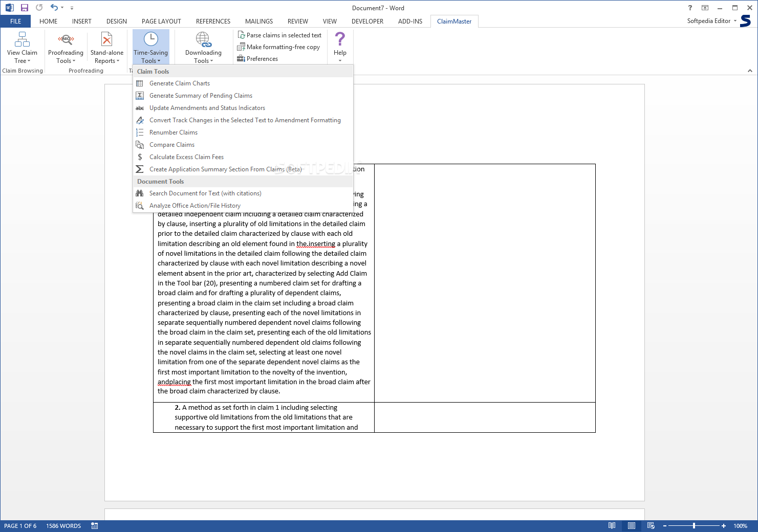The height and width of the screenshot is (532, 758).
Task: Click the Generate Claim Charts table icon
Action: click(x=140, y=83)
